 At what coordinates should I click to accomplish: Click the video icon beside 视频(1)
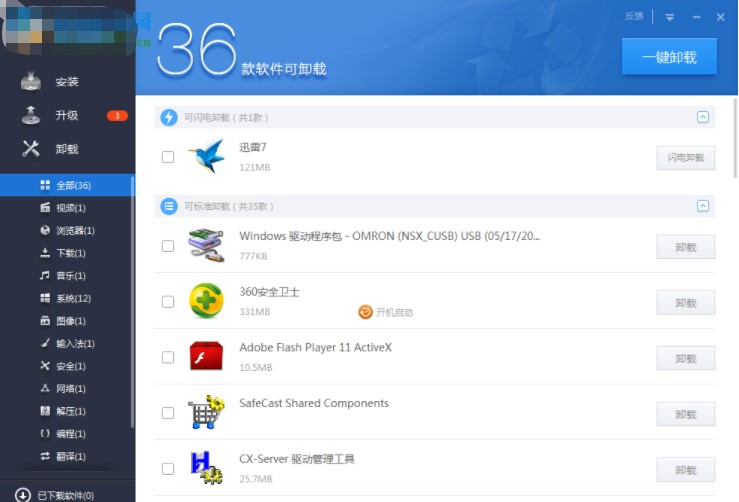(45, 207)
